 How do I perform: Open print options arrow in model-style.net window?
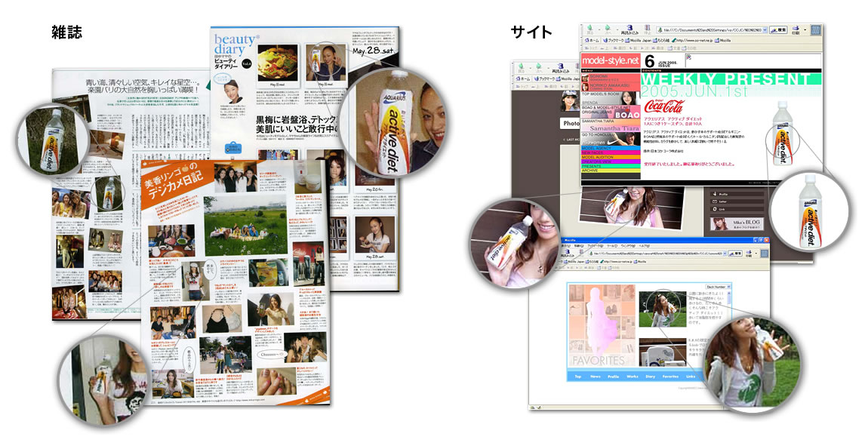(805, 30)
